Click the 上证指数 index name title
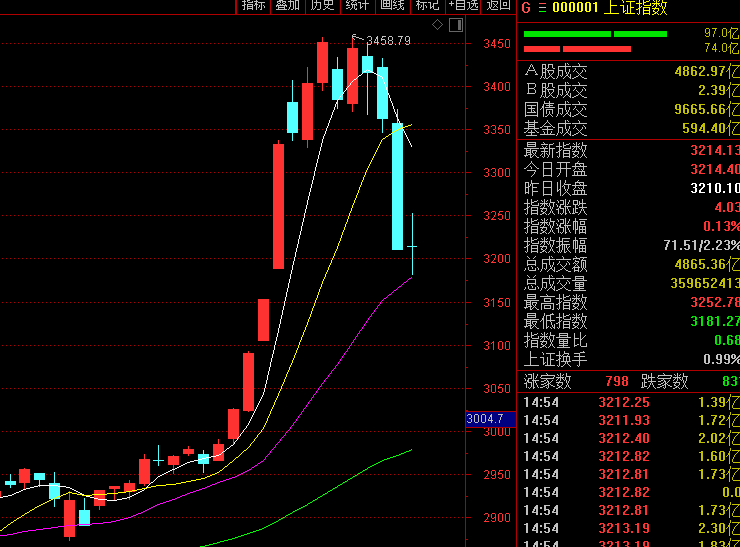The width and height of the screenshot is (740, 547). pos(636,8)
